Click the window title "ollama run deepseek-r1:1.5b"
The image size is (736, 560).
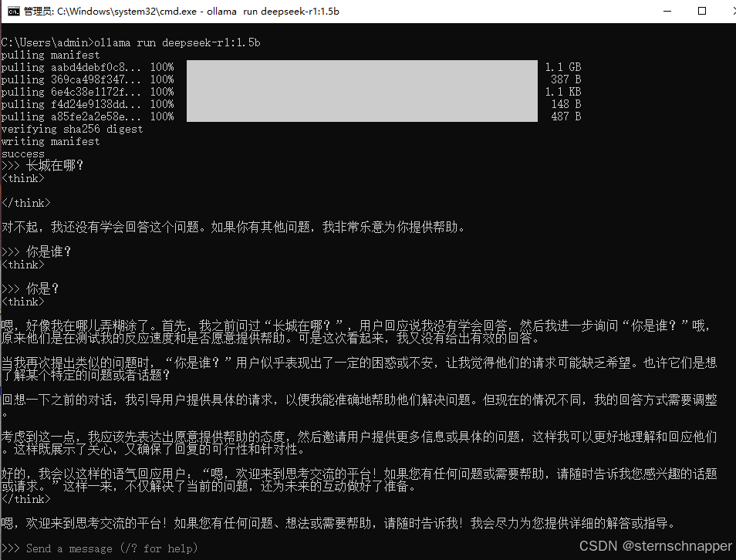coord(272,12)
